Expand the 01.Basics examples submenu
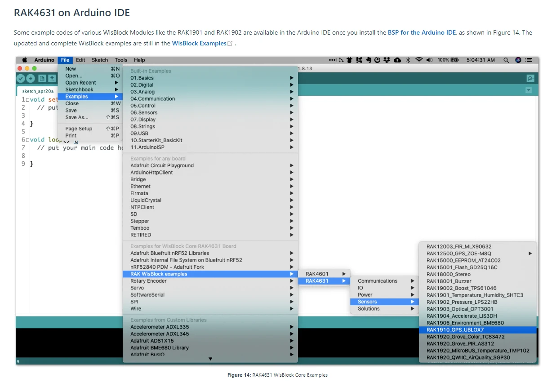The image size is (556, 392). 210,78
